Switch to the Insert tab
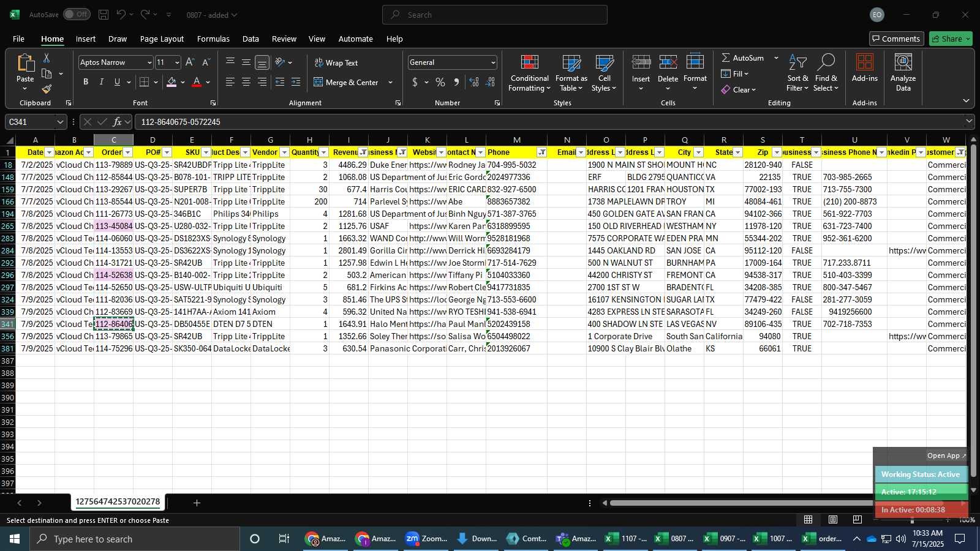The image size is (980, 551). coord(86,39)
